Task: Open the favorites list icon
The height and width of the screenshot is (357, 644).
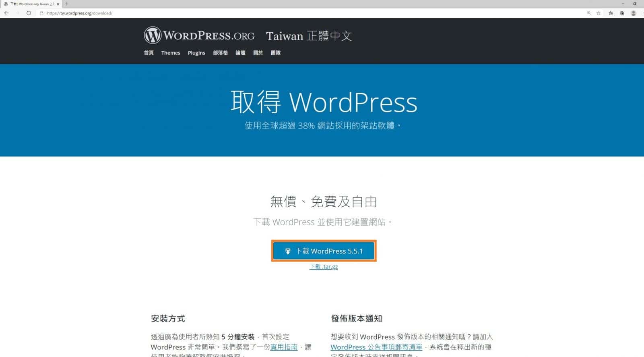Action: pyautogui.click(x=611, y=13)
